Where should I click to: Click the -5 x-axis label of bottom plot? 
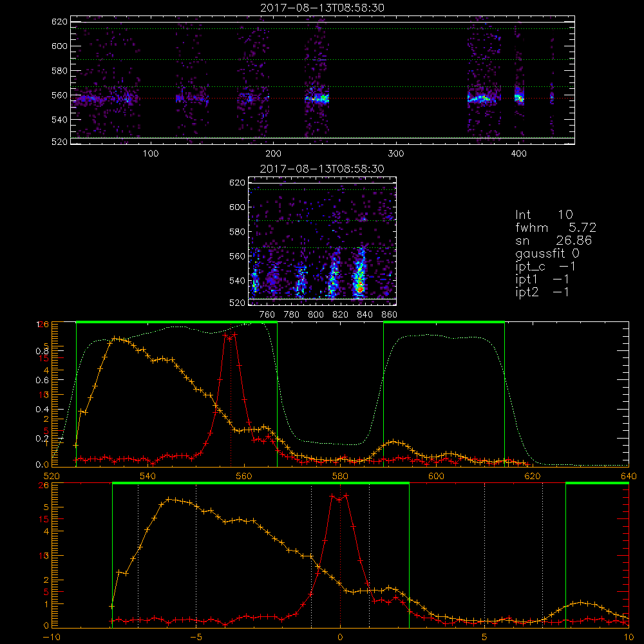point(196,638)
